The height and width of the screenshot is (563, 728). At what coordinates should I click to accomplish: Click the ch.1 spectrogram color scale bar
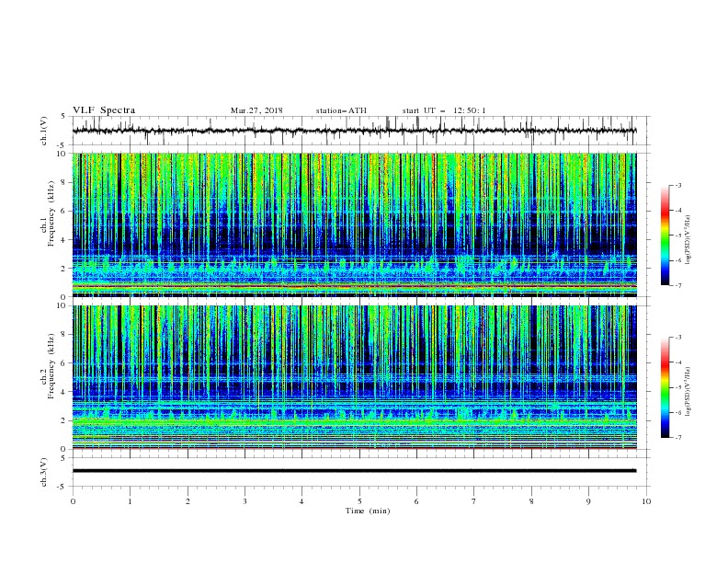[x=665, y=236]
